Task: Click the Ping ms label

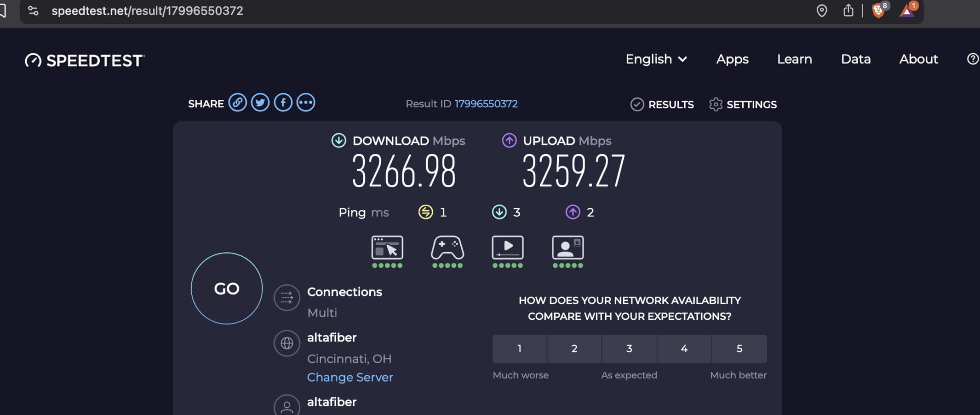Action: click(363, 212)
